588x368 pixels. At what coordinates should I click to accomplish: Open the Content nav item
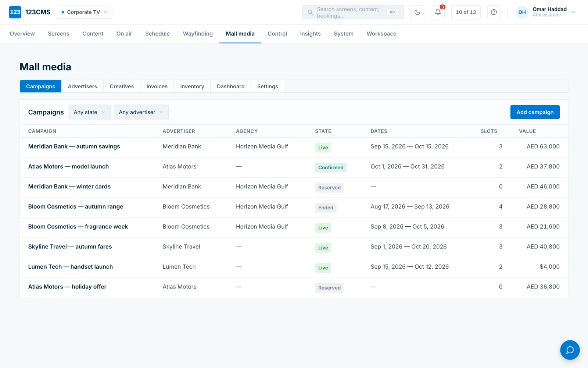tap(93, 34)
